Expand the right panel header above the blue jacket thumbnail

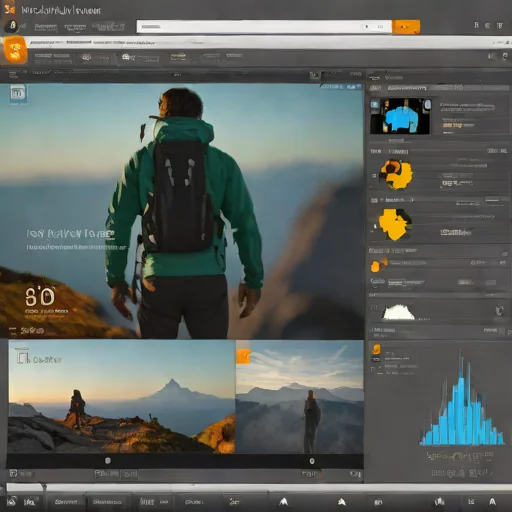[x=439, y=88]
